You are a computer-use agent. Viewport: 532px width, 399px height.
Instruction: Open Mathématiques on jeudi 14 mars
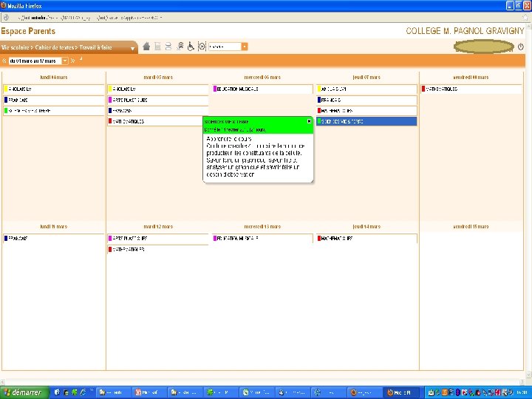click(366, 238)
